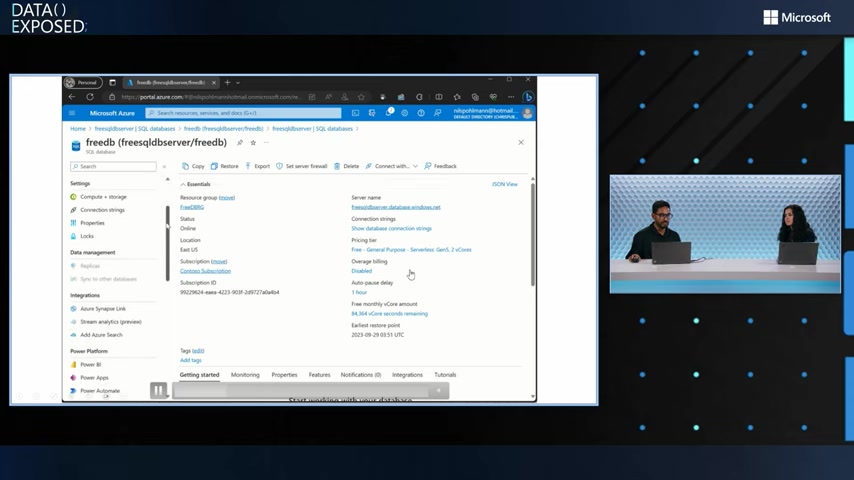Go to Home breadcrumb
Screen dimensions: 854x480
78,129
